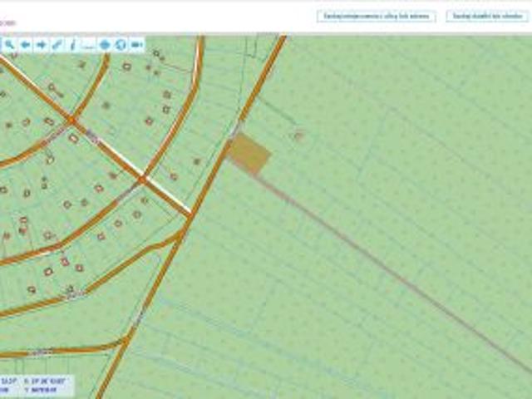
Task: Click the coordinates display box
Action: [37, 385]
